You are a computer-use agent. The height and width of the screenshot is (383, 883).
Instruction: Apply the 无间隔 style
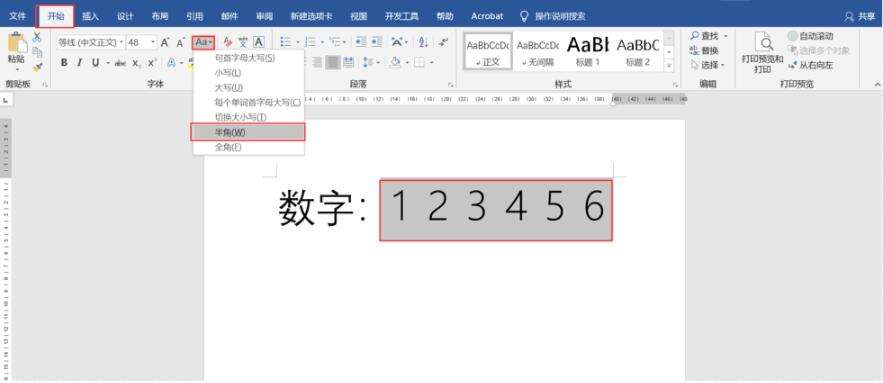click(538, 51)
